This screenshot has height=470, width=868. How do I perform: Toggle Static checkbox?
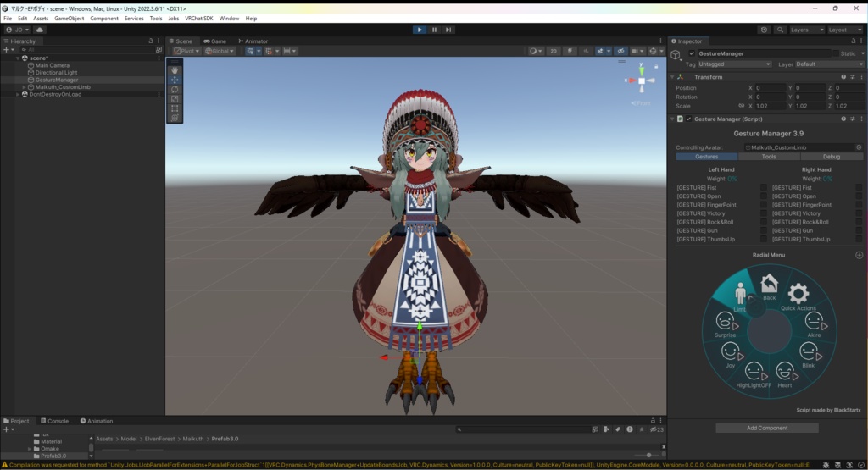click(835, 53)
